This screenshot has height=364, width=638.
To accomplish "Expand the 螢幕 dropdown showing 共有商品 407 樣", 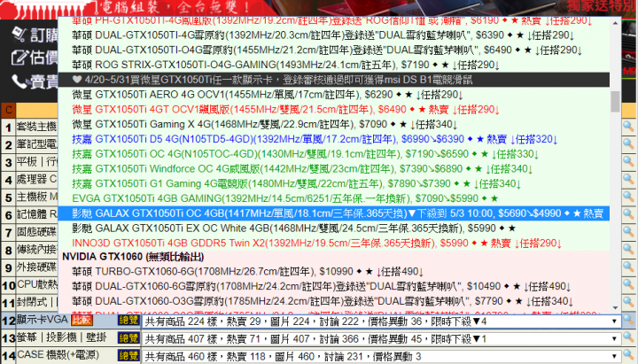I will [x=381, y=339].
